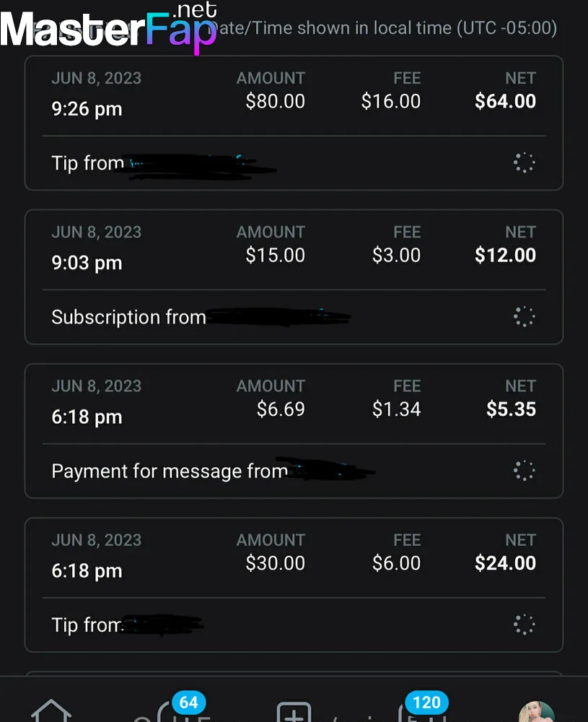Click the local time UTC -05:00 notice
Image resolution: width=588 pixels, height=722 pixels.
point(385,28)
